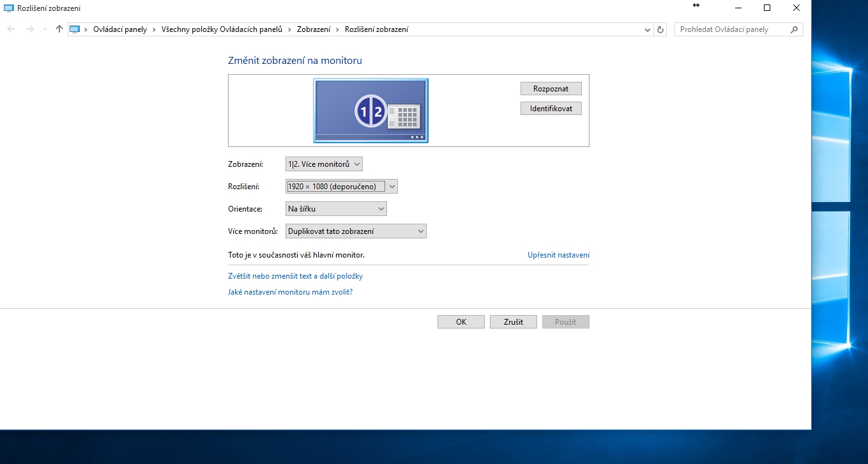Open the Více monitorů dropdown
This screenshot has height=464, width=868.
pos(356,231)
